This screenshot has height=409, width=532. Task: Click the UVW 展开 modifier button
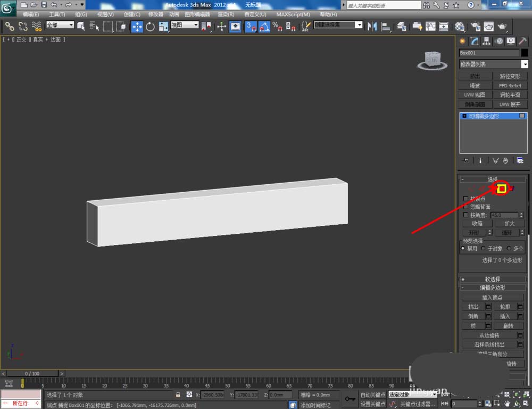click(x=510, y=104)
